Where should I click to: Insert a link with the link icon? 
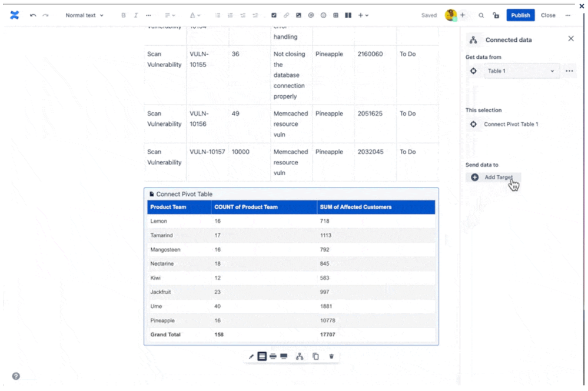click(x=287, y=15)
